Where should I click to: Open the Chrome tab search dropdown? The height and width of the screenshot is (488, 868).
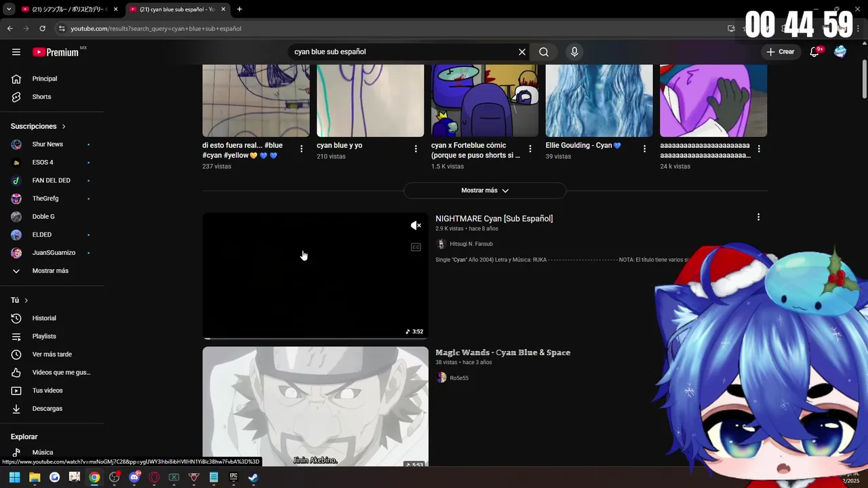point(8,9)
